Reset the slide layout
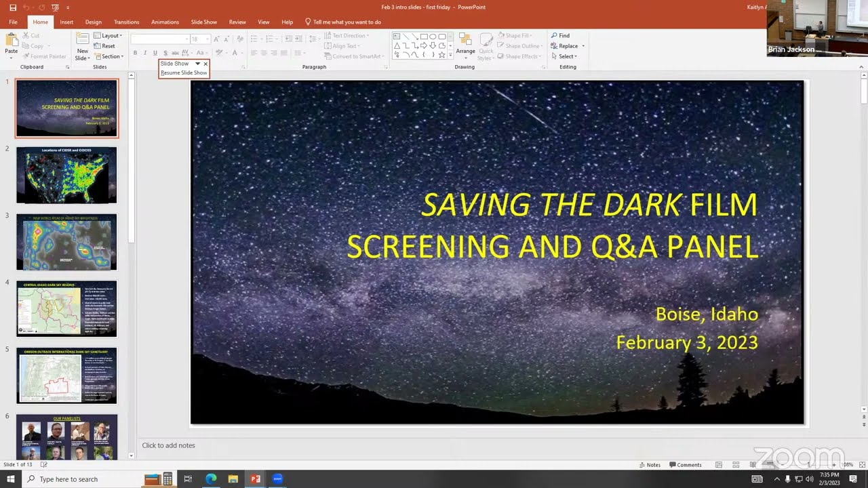Screen dimensions: 868x488 click(104, 46)
